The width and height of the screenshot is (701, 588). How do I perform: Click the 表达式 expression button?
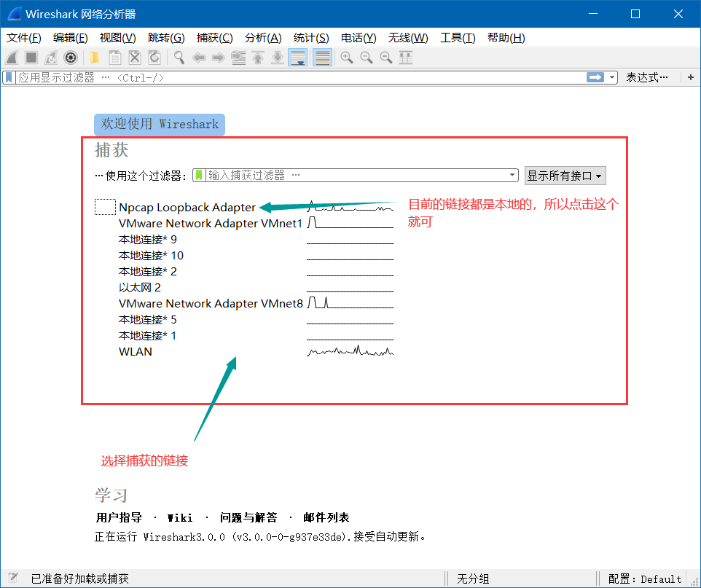647,78
